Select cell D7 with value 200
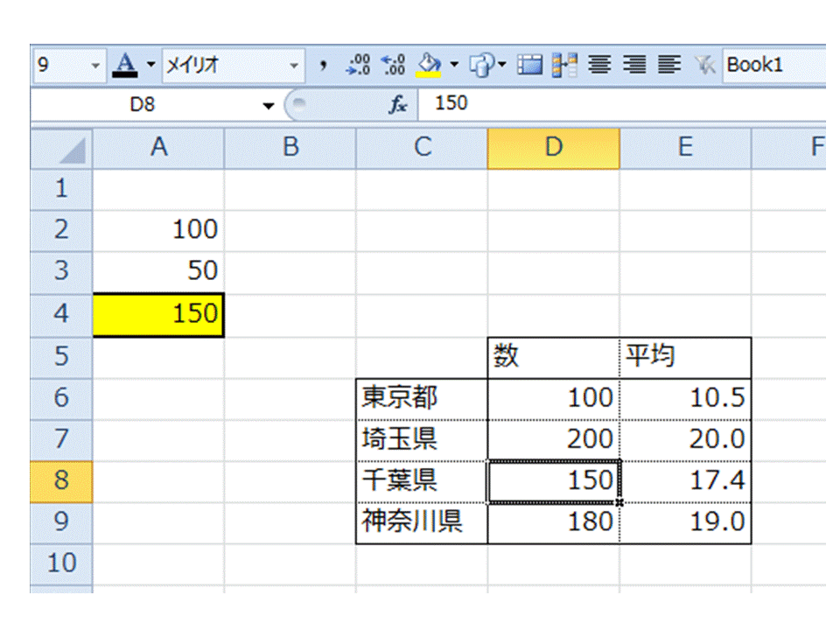This screenshot has height=630, width=840. pos(554,440)
